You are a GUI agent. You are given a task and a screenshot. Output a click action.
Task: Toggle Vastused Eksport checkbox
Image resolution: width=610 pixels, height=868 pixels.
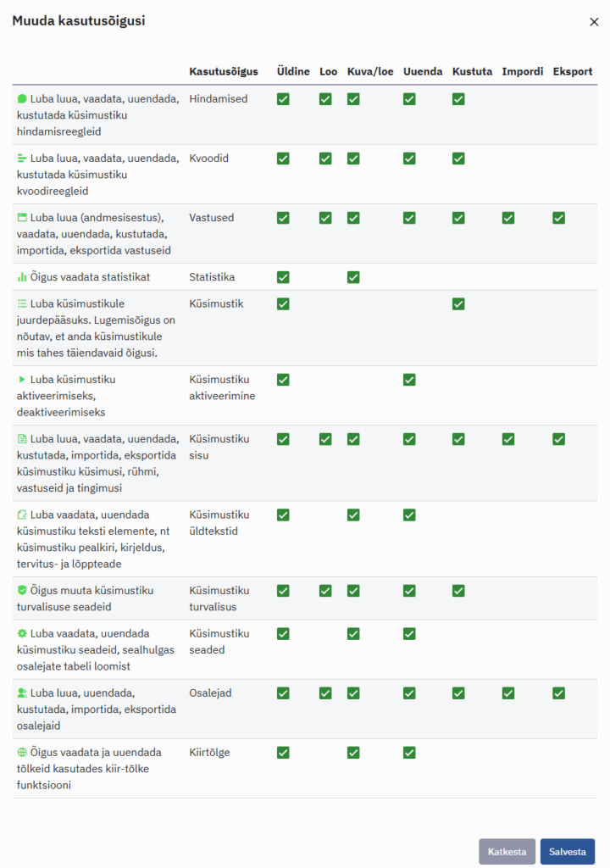click(558, 218)
